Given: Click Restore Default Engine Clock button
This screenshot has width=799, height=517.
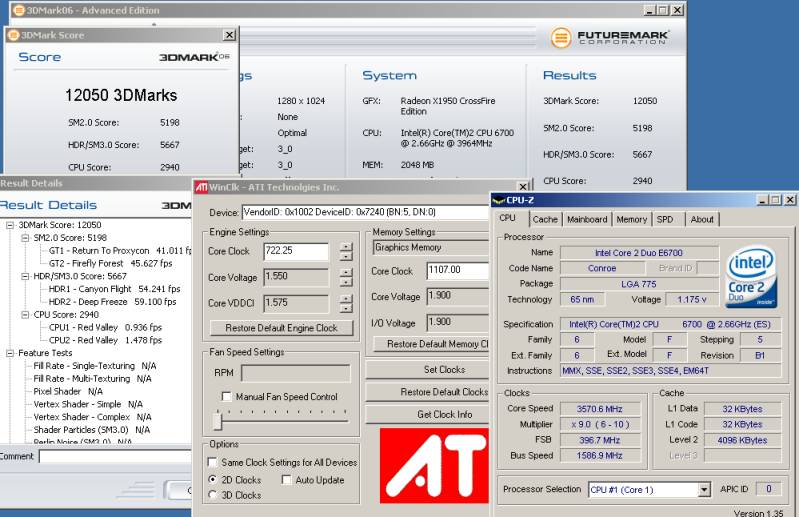Looking at the screenshot, I should (281, 328).
